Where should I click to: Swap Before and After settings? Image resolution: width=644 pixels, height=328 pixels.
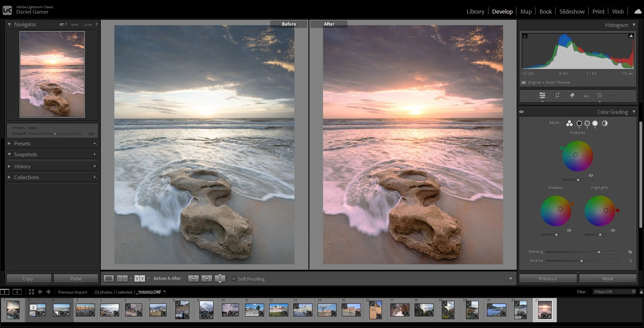220,279
